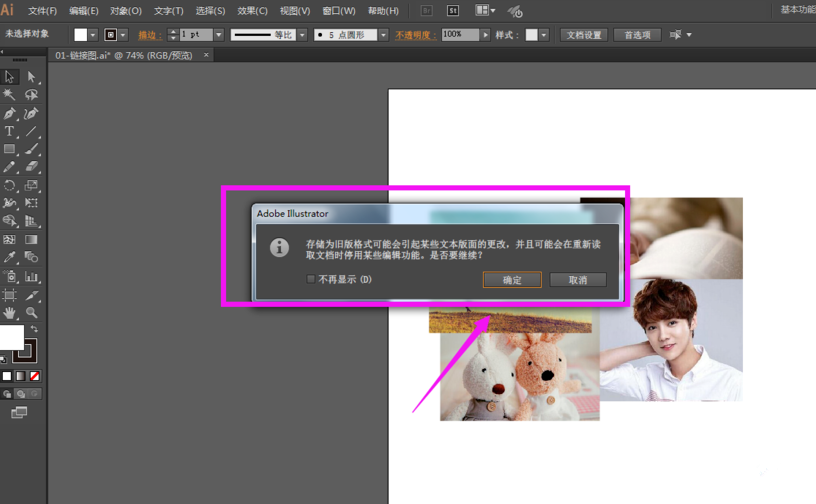The image size is (816, 504).
Task: Choose the Rectangle tool
Action: tap(10, 150)
